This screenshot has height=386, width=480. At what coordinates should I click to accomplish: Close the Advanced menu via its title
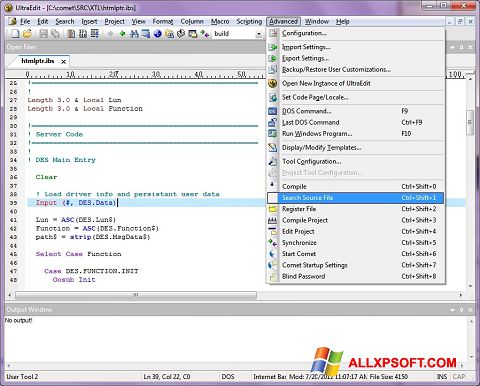tap(283, 22)
